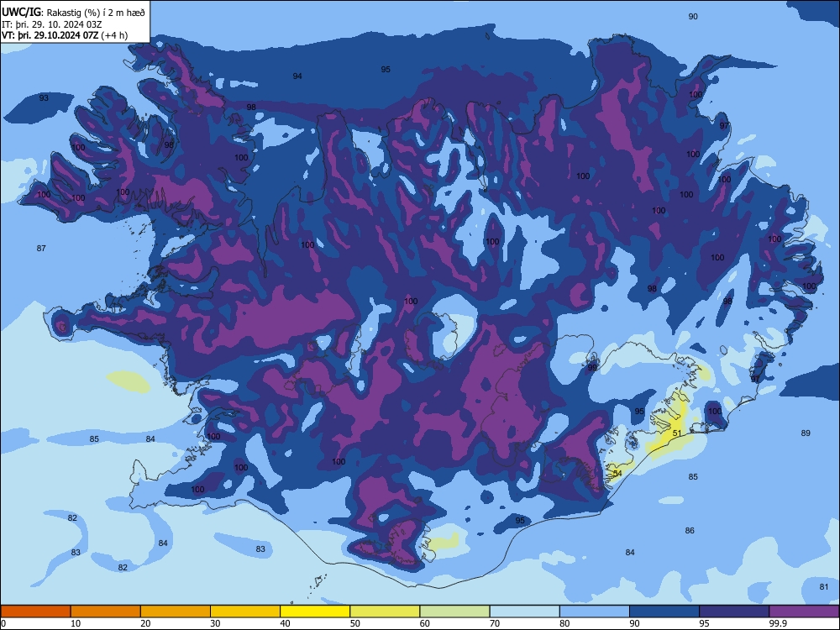Click the dark orange 0–10 legend swatch
The image size is (840, 630).
pos(35,612)
